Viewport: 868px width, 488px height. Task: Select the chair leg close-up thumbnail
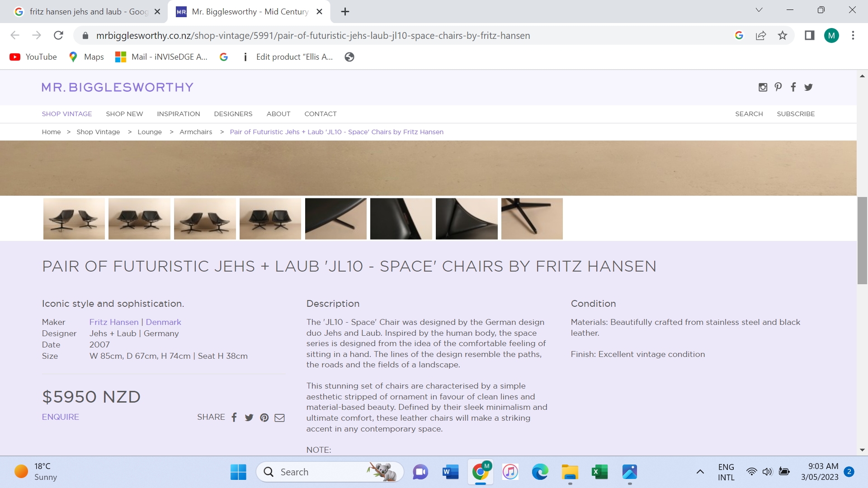tap(532, 219)
